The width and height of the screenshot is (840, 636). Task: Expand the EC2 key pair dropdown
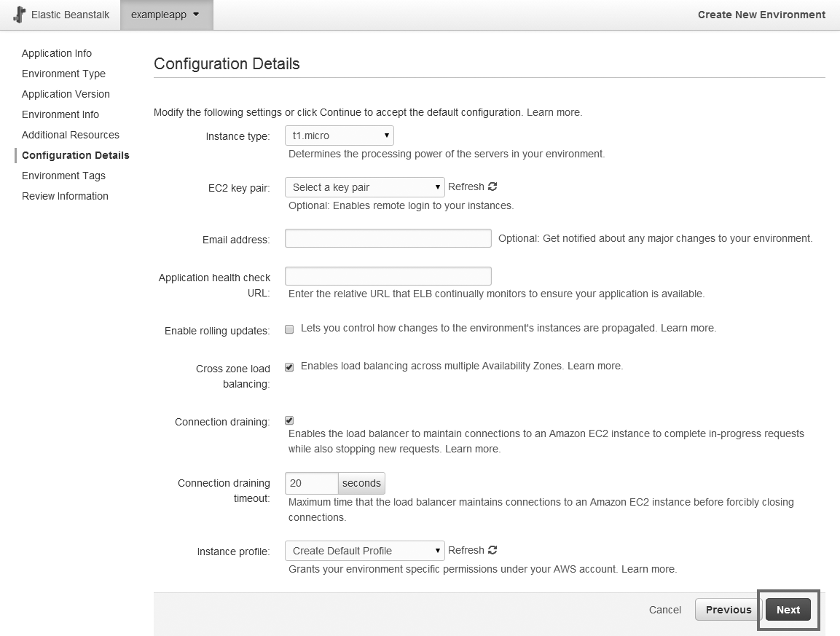coord(364,187)
